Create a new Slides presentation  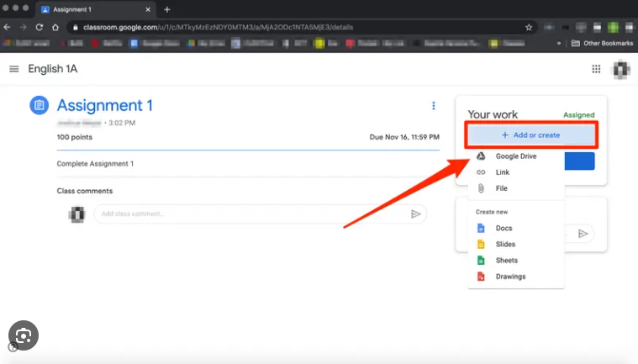(x=505, y=245)
